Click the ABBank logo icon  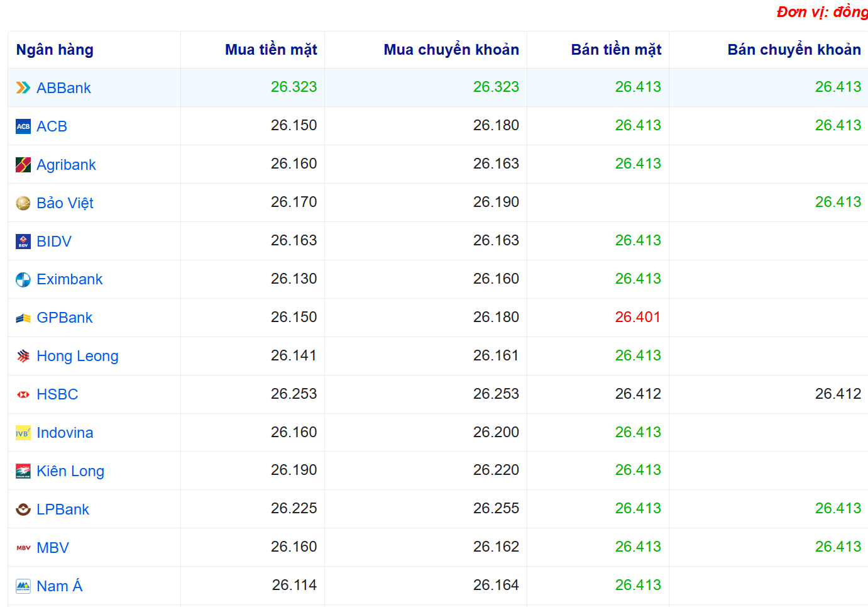click(x=23, y=88)
